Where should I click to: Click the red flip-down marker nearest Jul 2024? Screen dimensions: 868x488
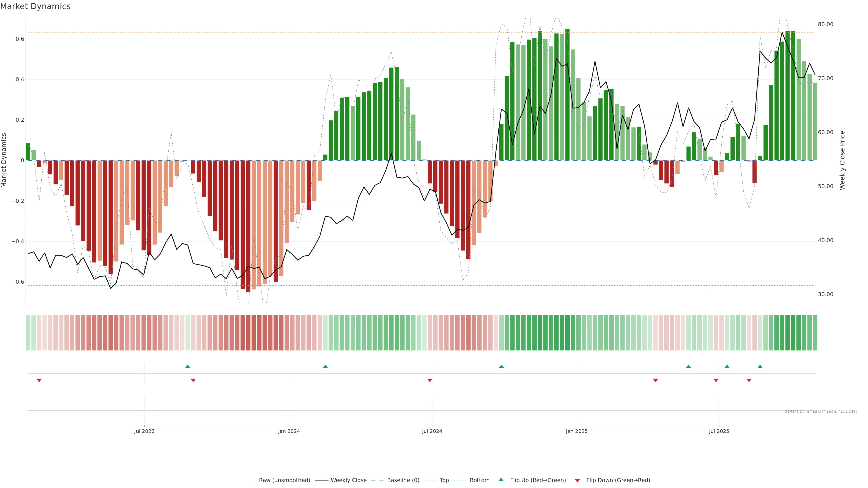tap(430, 380)
